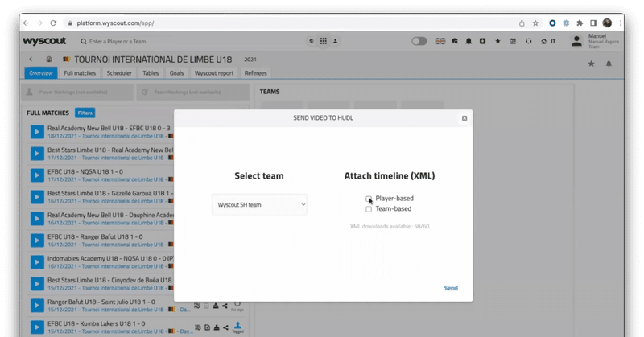This screenshot has width=644, height=337.
Task: Play Best Stars Limbe - Real Academy match
Action: click(x=37, y=154)
